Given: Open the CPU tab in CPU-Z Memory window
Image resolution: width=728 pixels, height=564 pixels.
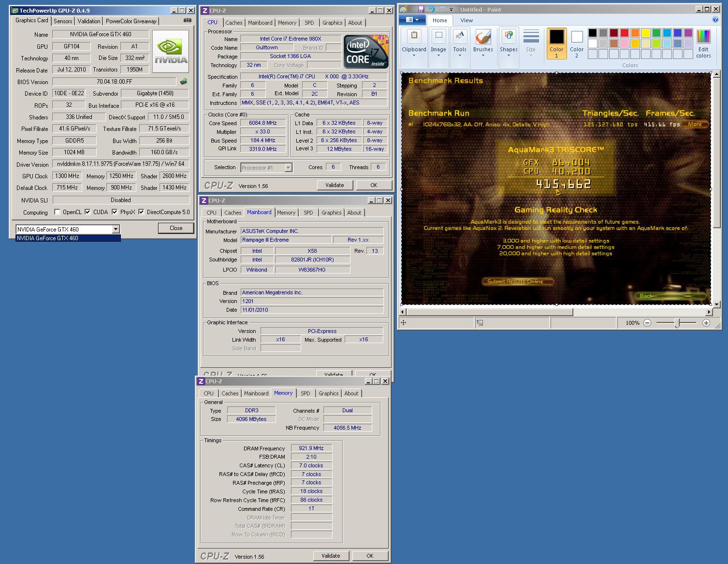Looking at the screenshot, I should (x=208, y=393).
